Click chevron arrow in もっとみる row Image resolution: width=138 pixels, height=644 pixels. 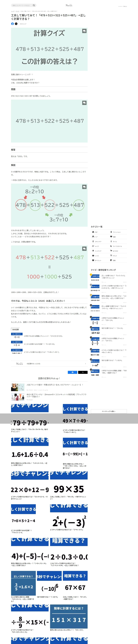point(85,364)
